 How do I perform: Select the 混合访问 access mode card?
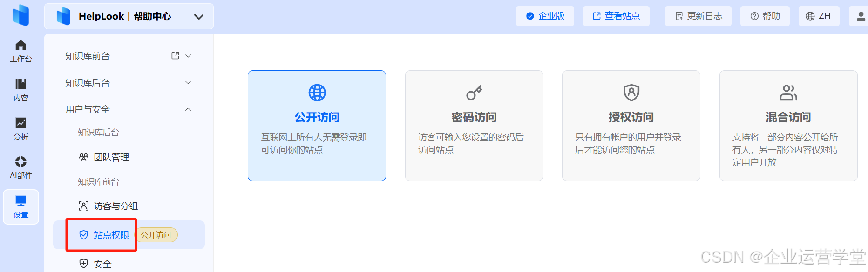tap(788, 126)
